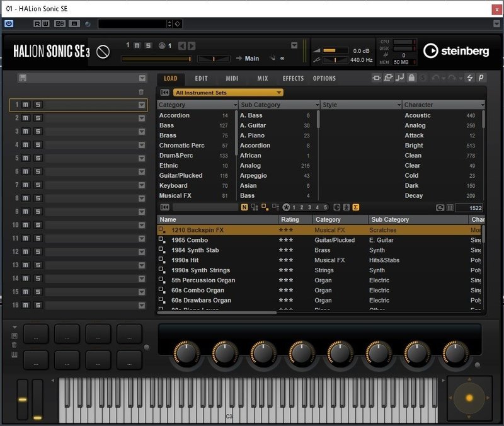Mute slot 12 in the rack
Screen dimensions: 504x426
click(x=26, y=251)
